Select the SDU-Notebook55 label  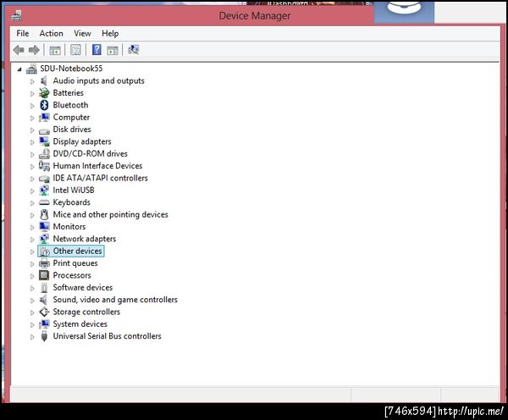click(x=71, y=69)
